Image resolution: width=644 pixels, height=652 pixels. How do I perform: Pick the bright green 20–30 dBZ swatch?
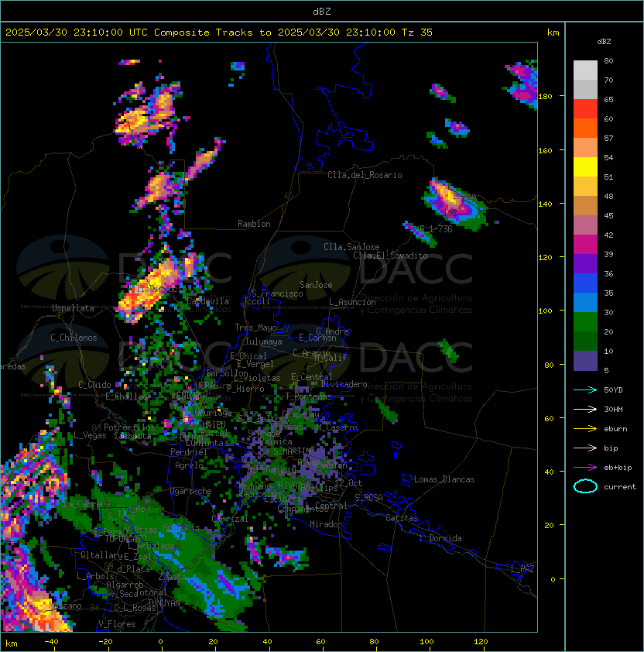pos(585,322)
